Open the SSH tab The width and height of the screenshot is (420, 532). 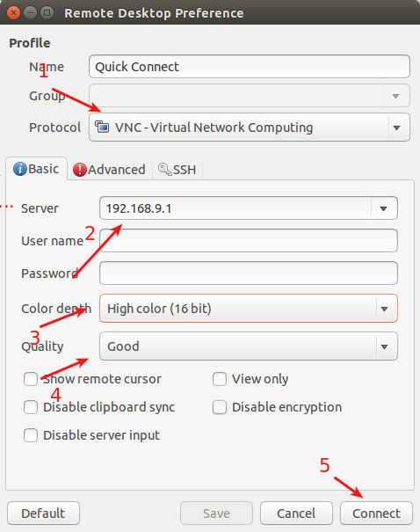click(177, 170)
